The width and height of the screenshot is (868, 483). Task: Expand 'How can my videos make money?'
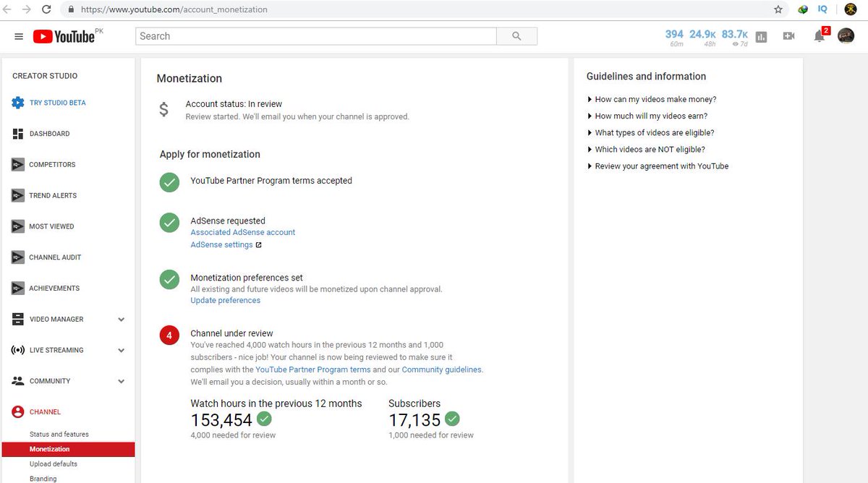tap(651, 100)
